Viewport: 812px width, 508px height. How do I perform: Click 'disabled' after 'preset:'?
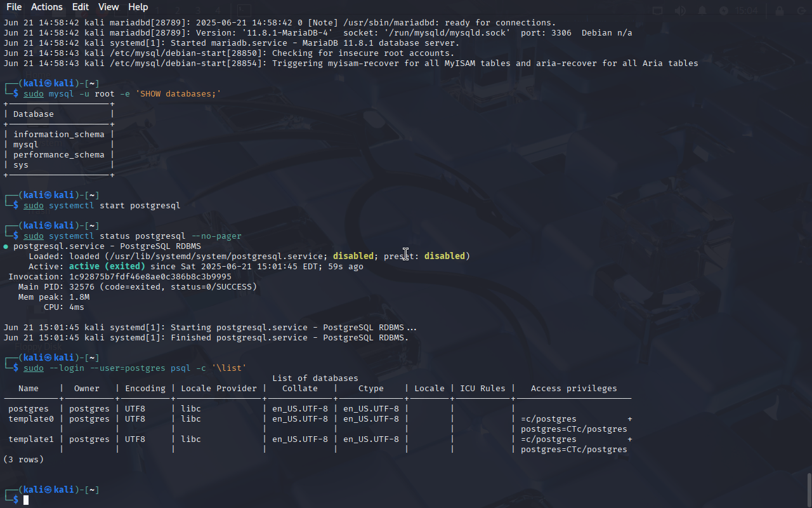(445, 257)
